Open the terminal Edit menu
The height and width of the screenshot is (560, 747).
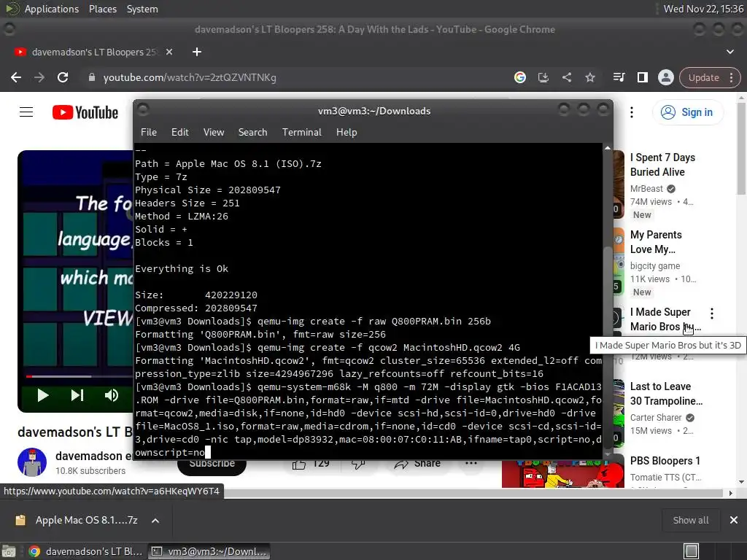(x=180, y=133)
